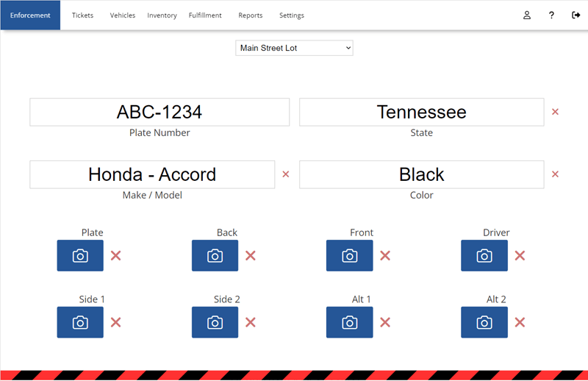Click the help question mark icon

pos(551,15)
